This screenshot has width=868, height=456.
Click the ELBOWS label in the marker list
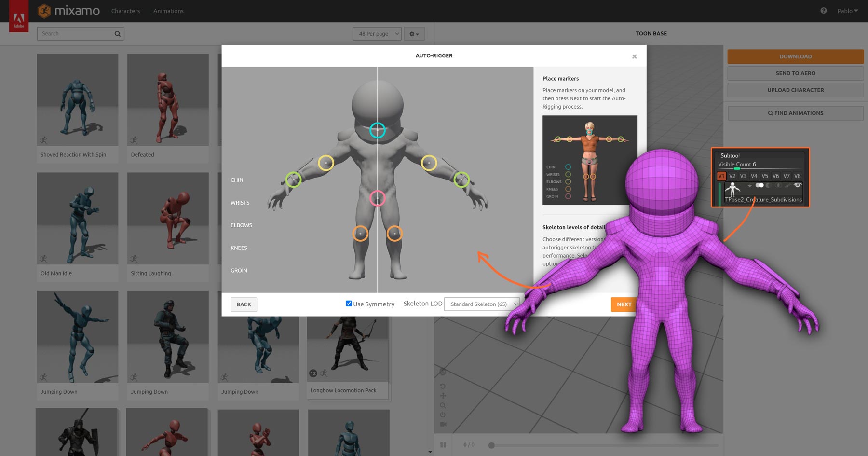point(241,225)
